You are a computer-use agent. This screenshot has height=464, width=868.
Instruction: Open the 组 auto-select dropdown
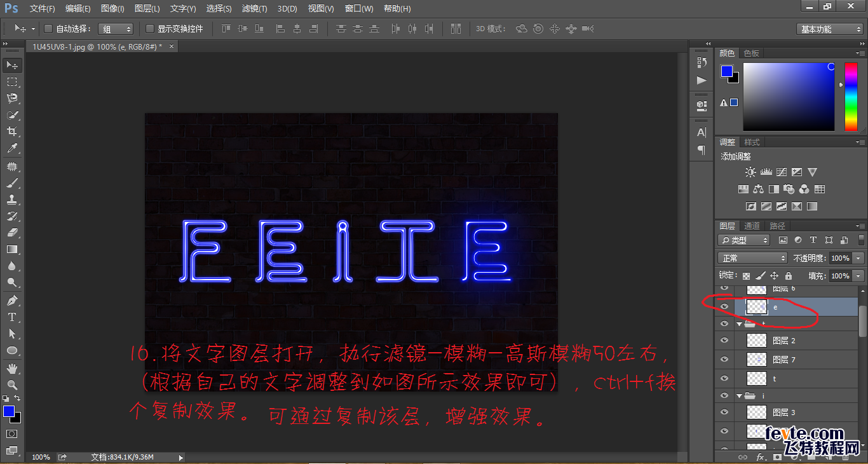tap(116, 29)
